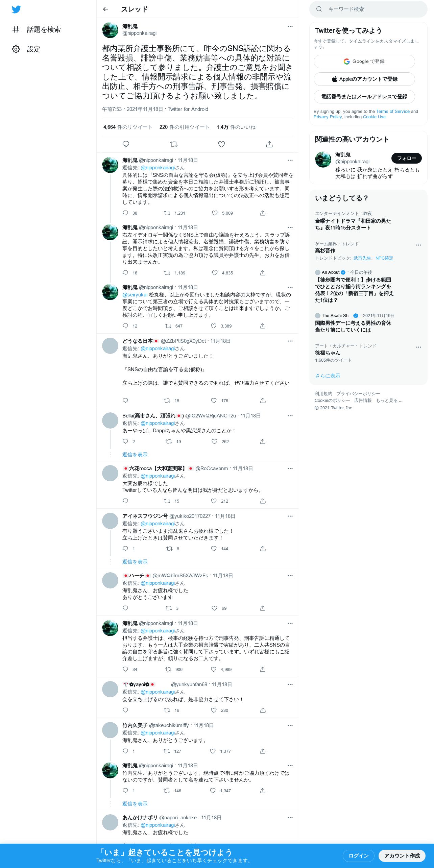
Task: Like the main tweet with the heart icon
Action: tap(221, 144)
